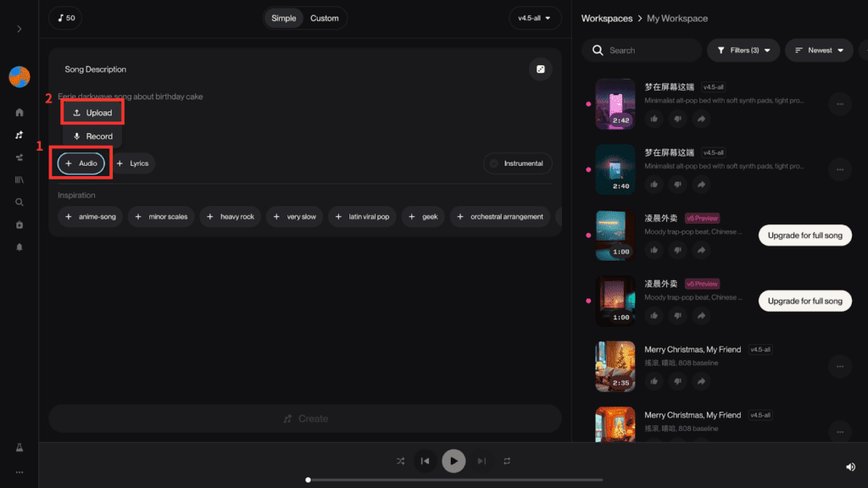Open the Library icon in the left sidebar
868x488 pixels.
(x=19, y=180)
